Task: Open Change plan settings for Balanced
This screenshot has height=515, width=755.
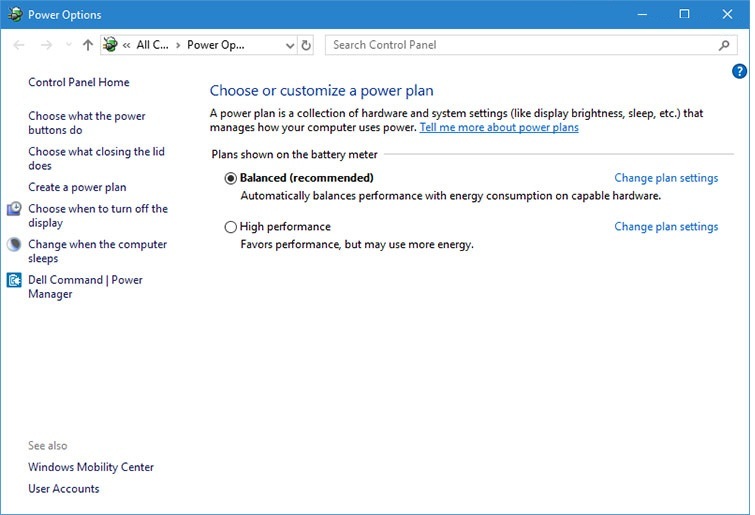Action: pyautogui.click(x=665, y=178)
